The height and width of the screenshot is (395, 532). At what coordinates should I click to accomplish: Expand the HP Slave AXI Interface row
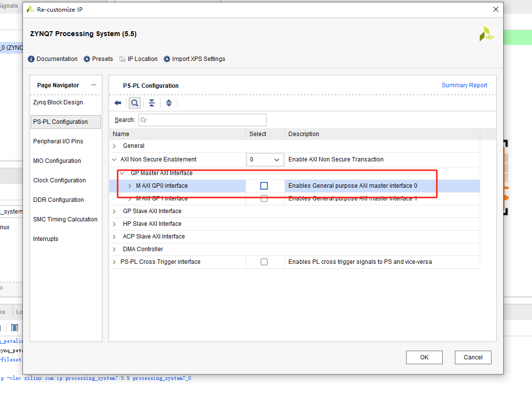point(114,224)
